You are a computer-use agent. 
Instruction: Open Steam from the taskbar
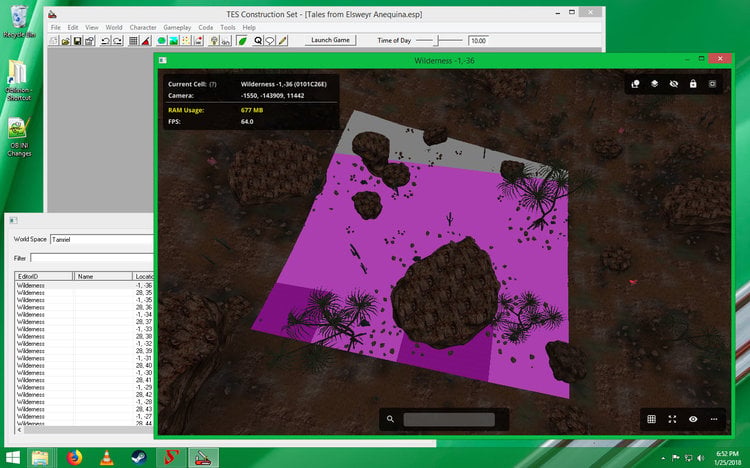139,458
